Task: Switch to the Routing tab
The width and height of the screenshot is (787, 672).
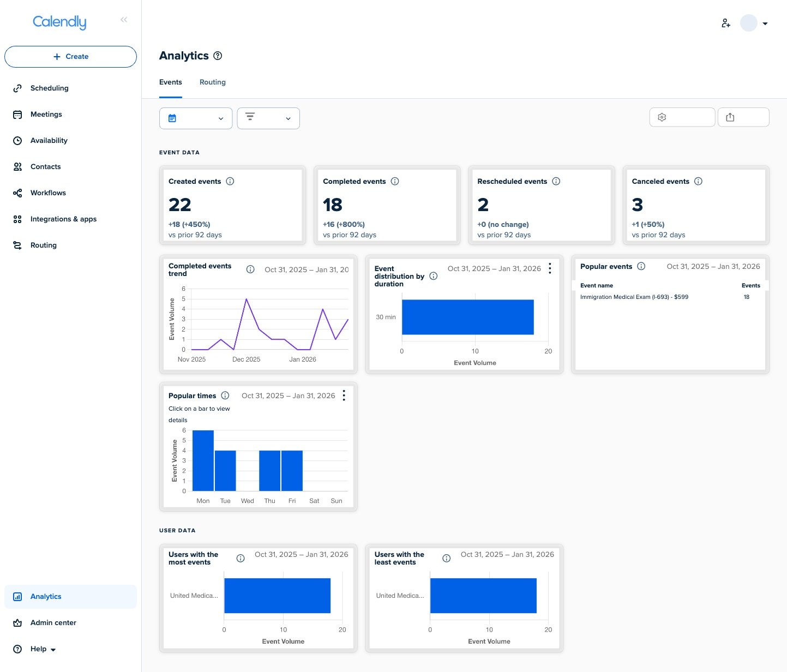Action: tap(212, 82)
